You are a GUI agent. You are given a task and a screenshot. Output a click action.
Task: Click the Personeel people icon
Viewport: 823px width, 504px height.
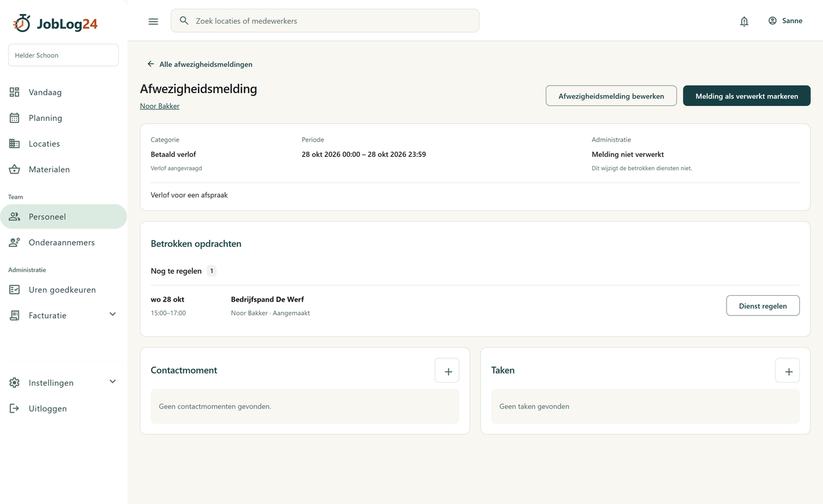(14, 217)
